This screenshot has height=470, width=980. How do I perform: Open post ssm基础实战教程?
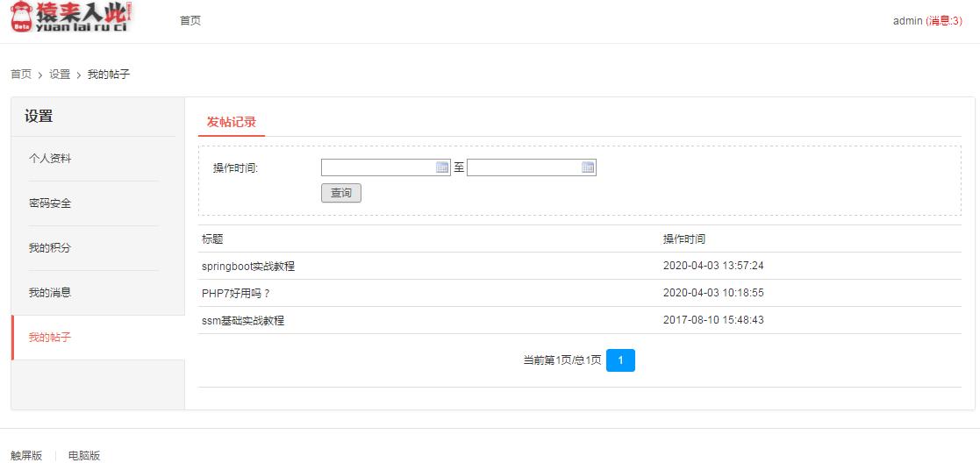pos(243,321)
